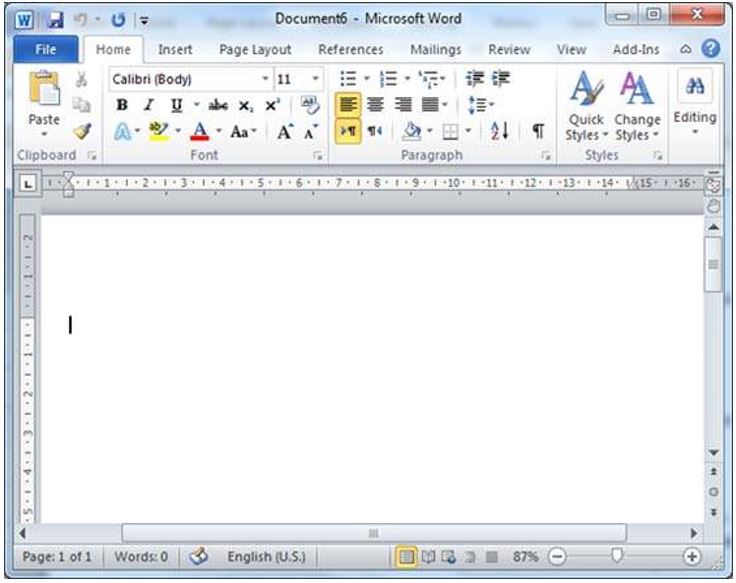This screenshot has height=583, width=736.
Task: Apply superscript formatting
Action: coord(272,105)
